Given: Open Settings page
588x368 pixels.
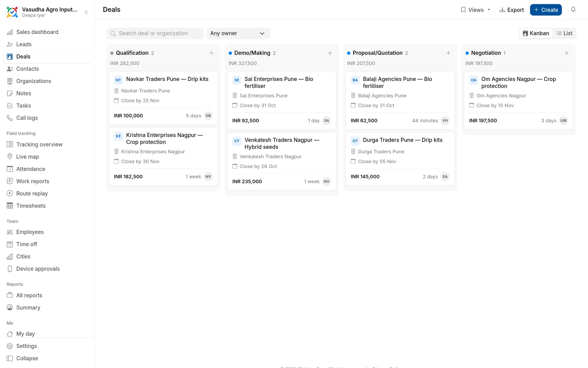Looking at the screenshot, I should [x=47, y=346].
